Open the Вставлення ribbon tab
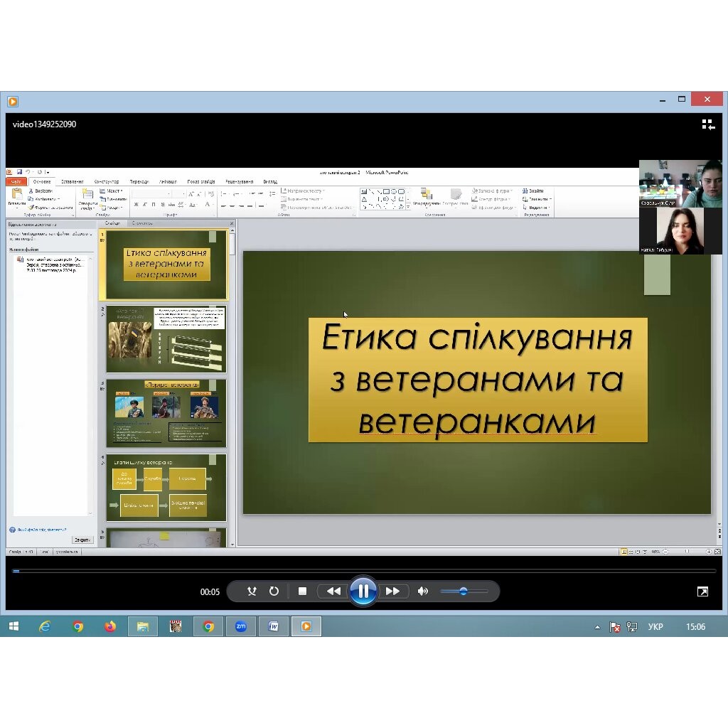 72,181
